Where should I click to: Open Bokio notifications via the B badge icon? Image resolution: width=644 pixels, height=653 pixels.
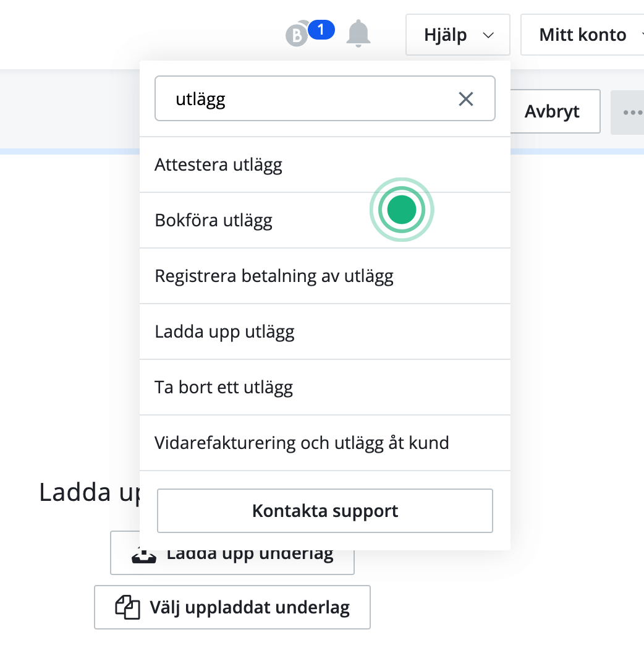click(296, 34)
